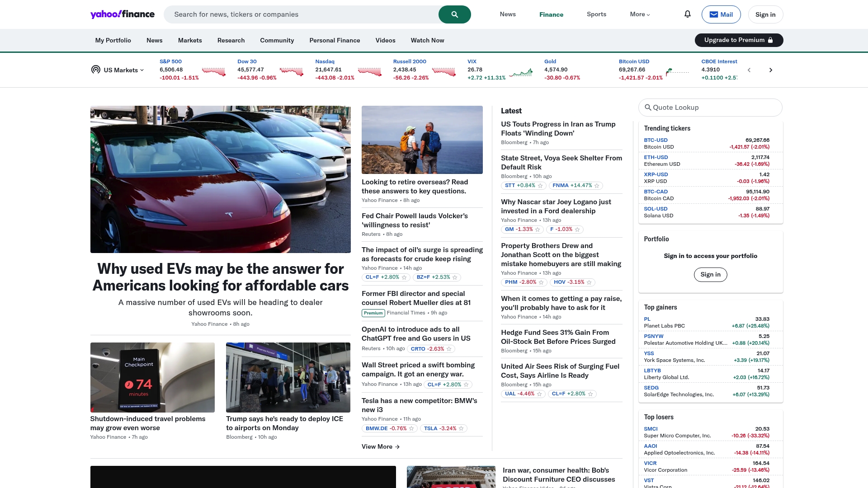This screenshot has height=488, width=868.
Task: Open notifications via the bell icon
Action: [687, 14]
